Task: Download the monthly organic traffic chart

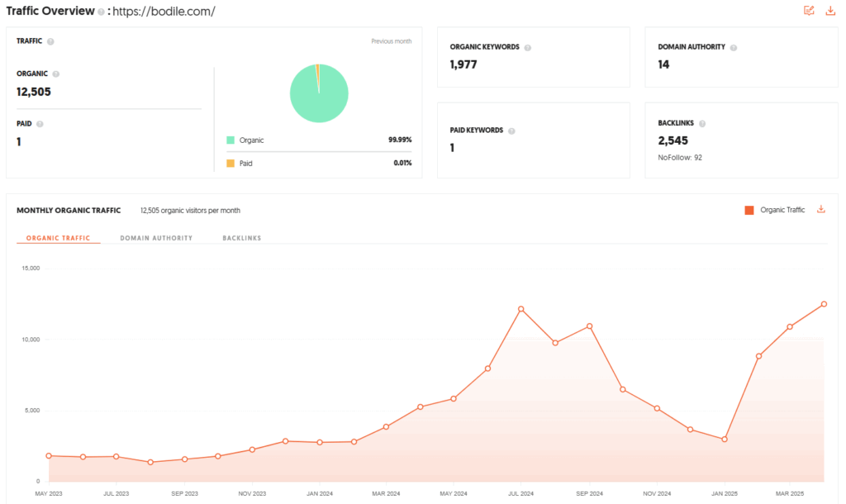Action: click(820, 209)
